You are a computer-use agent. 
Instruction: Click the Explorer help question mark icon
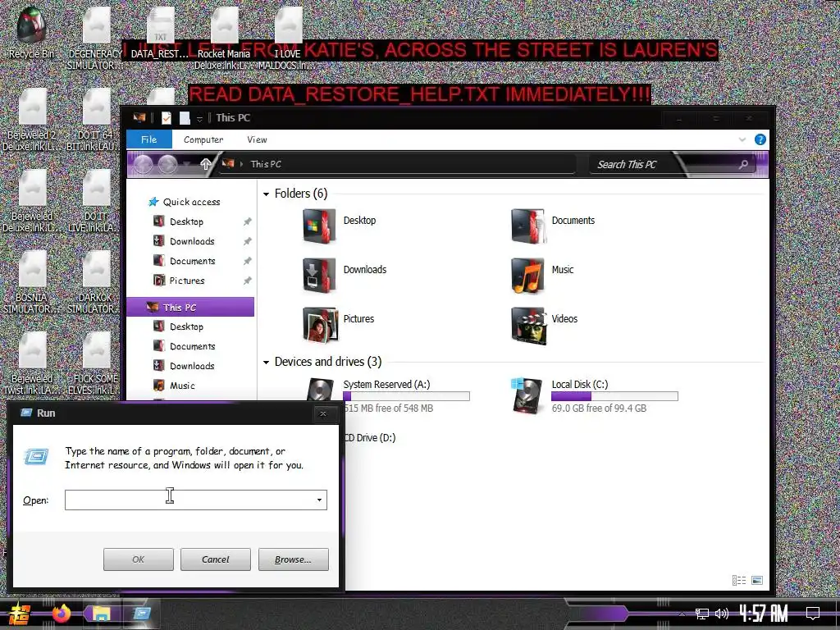coord(760,139)
